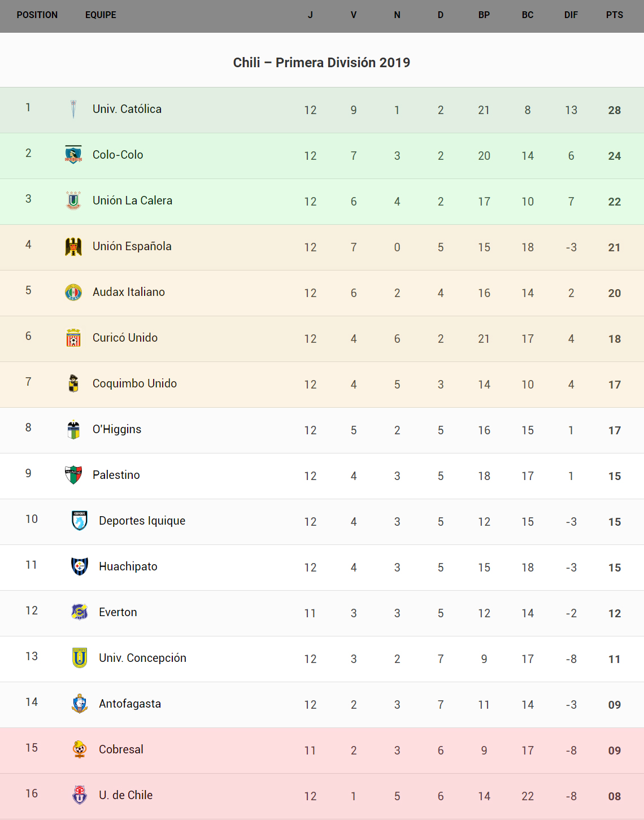This screenshot has height=820, width=644.
Task: Open Univ. Concepción team page
Action: [142, 658]
